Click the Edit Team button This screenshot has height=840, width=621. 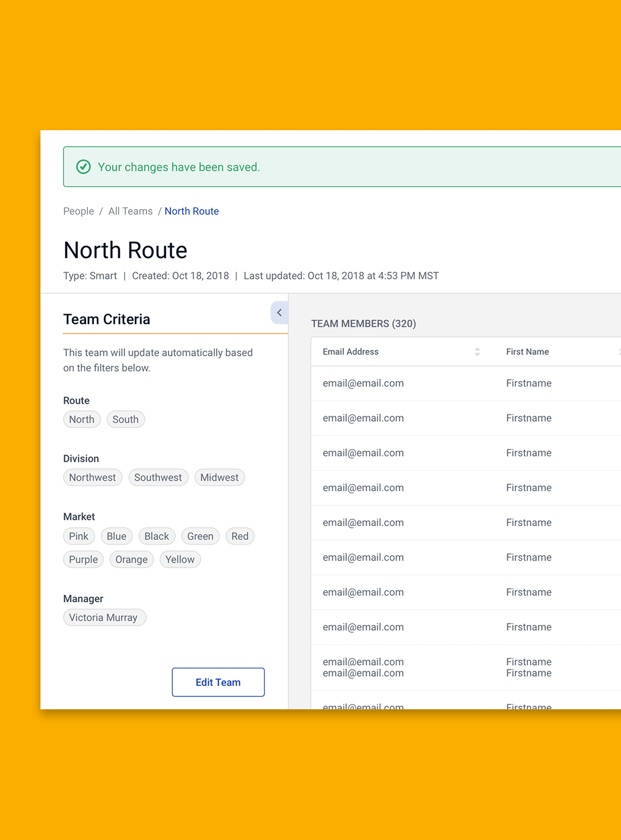coord(218,682)
